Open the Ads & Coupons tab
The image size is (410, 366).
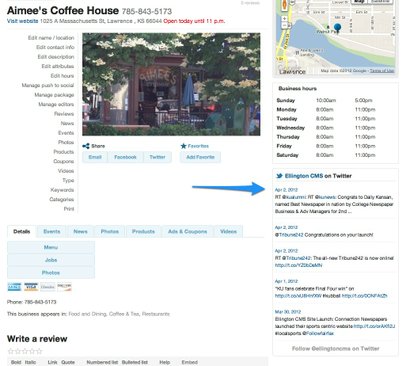click(x=187, y=231)
